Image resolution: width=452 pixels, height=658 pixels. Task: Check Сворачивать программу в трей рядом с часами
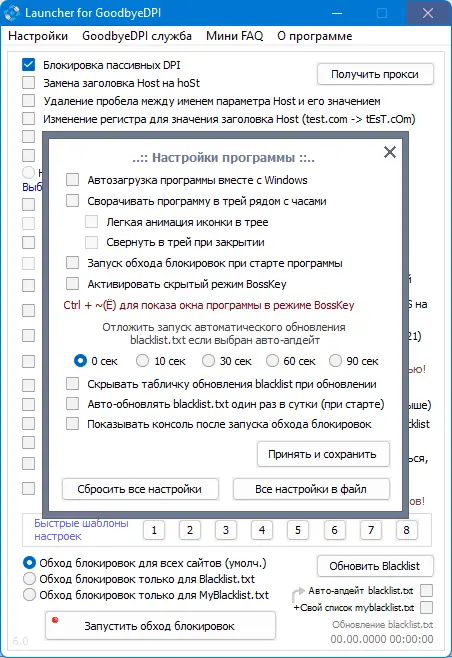pos(72,201)
